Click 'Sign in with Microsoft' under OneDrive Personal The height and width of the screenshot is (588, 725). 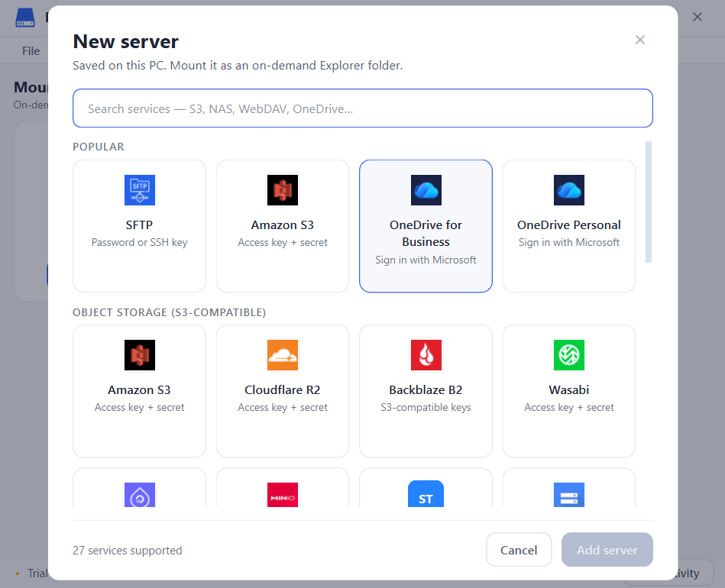568,242
